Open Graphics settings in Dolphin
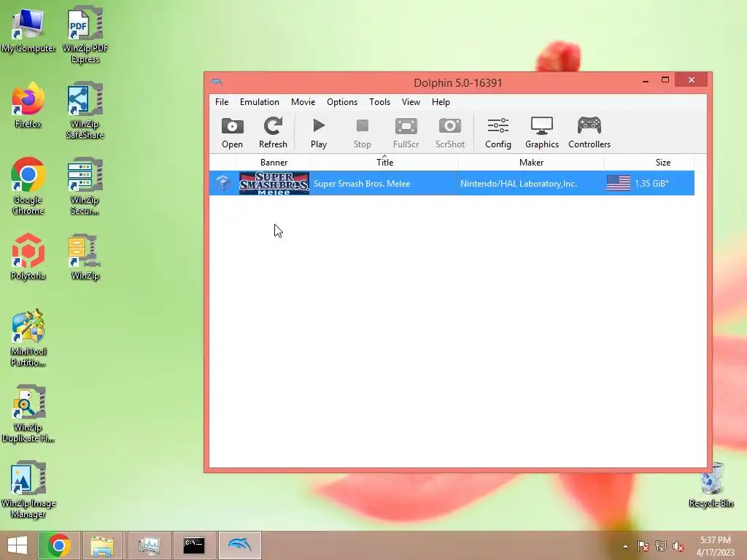747x560 pixels. [x=542, y=133]
